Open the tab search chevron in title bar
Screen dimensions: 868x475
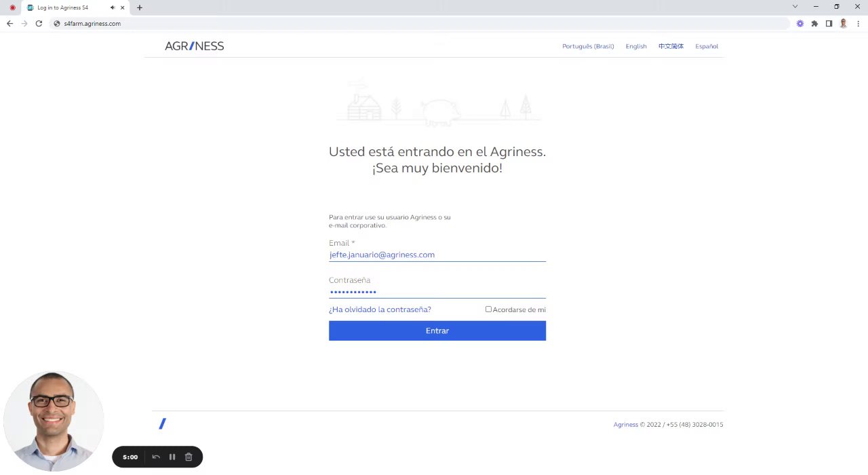(x=795, y=6)
